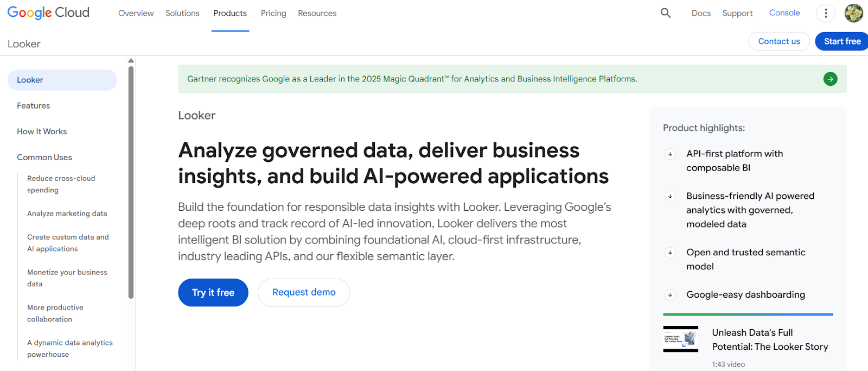Play the Looker Story video thumbnail
The image size is (868, 371).
click(680, 339)
